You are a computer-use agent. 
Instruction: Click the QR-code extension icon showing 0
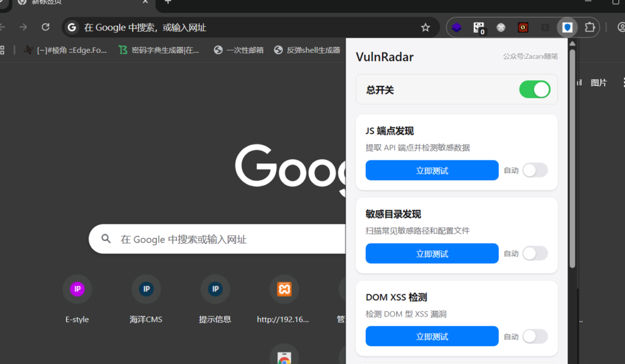point(479,27)
